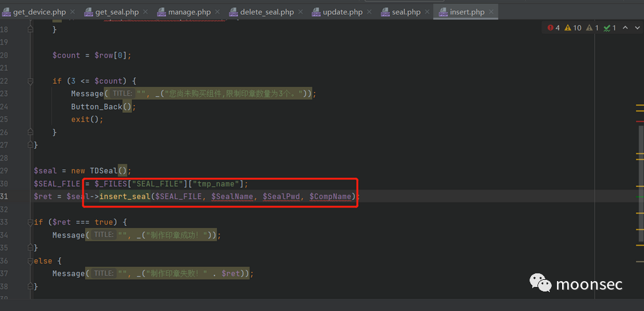
Task: Click the Message call on line 37
Action: pyautogui.click(x=69, y=273)
